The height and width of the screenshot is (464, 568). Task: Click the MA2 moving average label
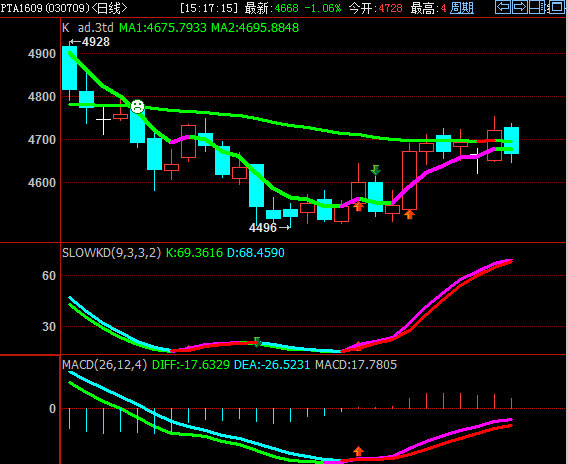(x=255, y=28)
